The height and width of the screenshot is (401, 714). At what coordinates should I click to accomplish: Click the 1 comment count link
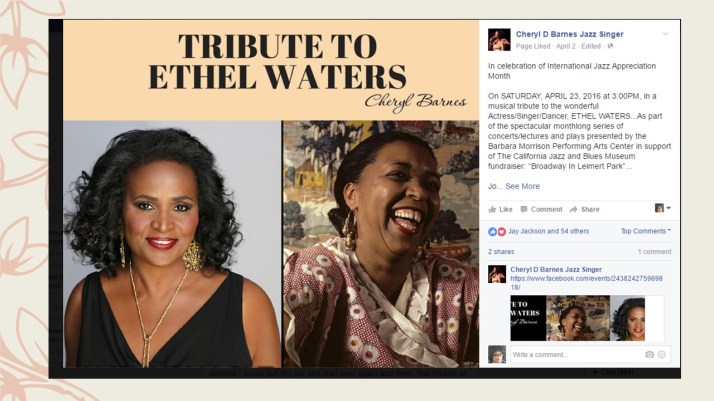654,252
